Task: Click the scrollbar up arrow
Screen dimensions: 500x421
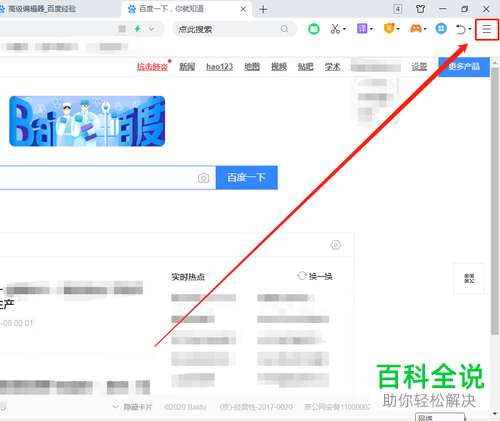Action: [495, 62]
